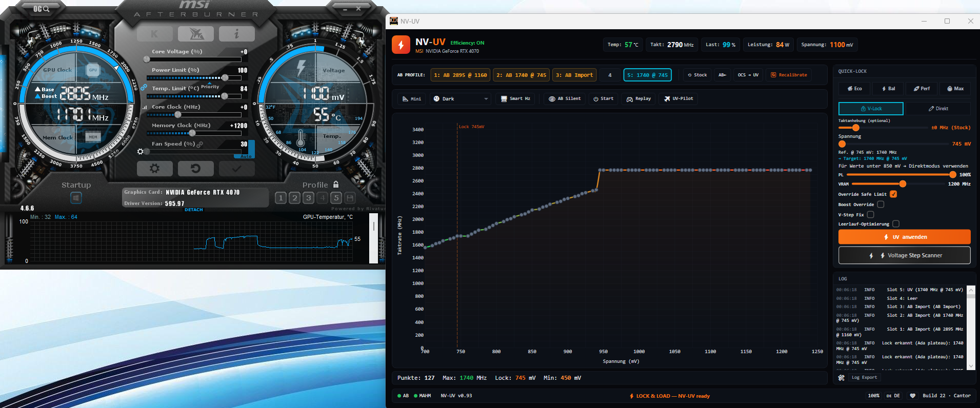
Task: Adjust the Power Limit slider in Afterburner
Action: [194, 78]
